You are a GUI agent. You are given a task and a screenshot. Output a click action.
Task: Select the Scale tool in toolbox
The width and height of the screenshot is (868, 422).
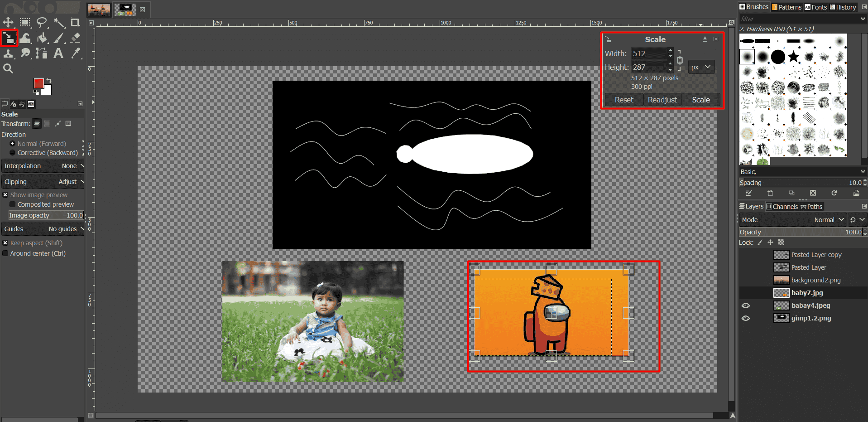click(x=9, y=38)
